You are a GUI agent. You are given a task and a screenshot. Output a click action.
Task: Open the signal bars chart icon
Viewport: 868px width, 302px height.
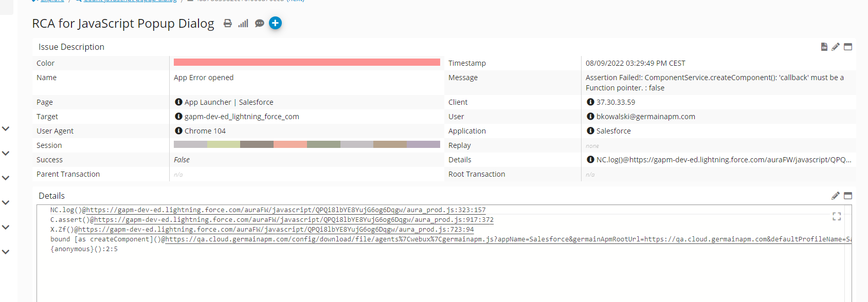243,23
